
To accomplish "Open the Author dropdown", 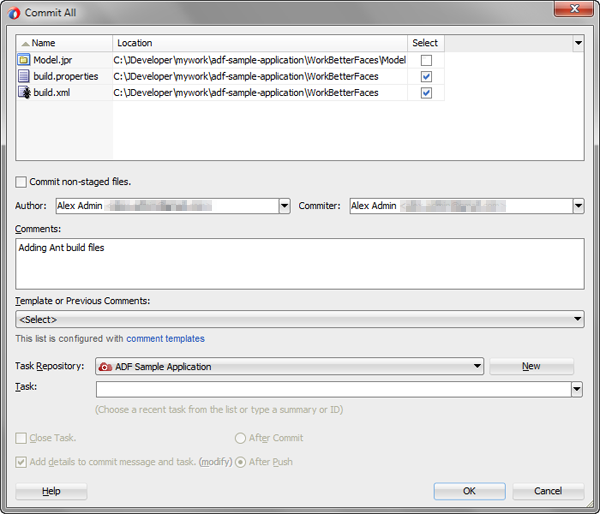I will [x=284, y=206].
